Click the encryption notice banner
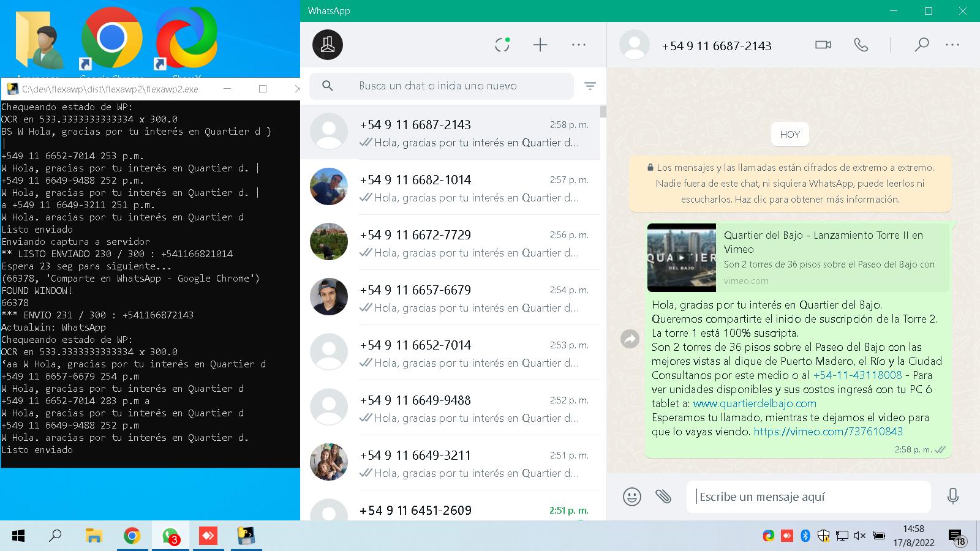Screen dimensions: 980x551 coord(790,183)
